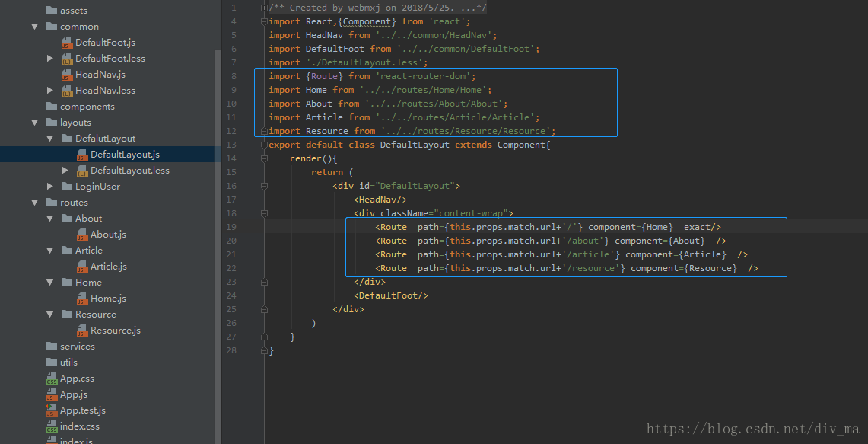Click the HeadNav.less stylesheet icon
Screen dimensions: 868x444
[x=67, y=91]
